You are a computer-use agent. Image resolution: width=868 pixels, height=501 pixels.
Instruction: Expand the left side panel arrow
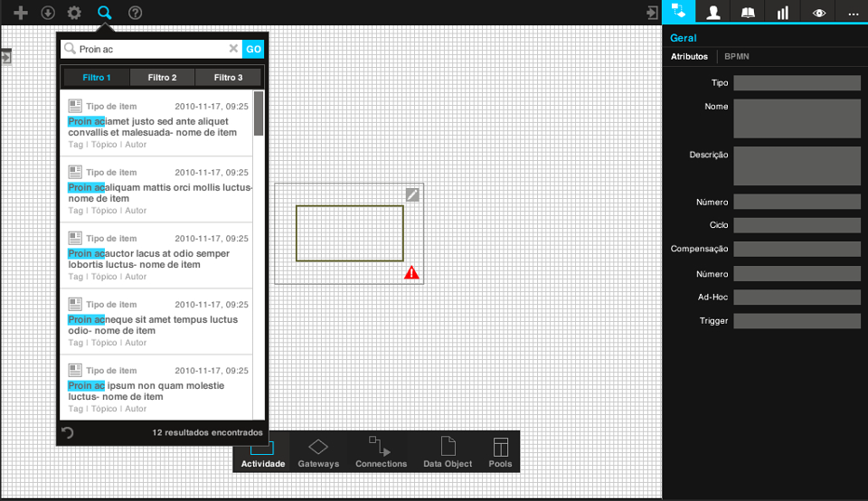point(6,57)
